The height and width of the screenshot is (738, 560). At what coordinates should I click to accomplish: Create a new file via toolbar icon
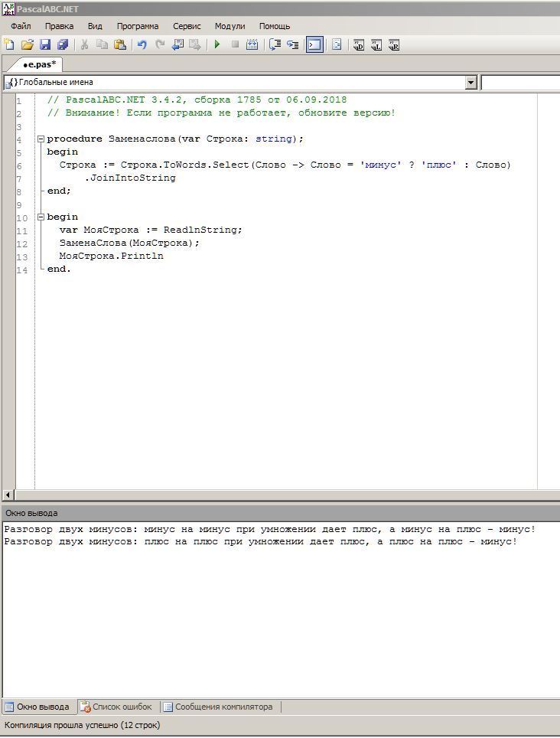[9, 44]
